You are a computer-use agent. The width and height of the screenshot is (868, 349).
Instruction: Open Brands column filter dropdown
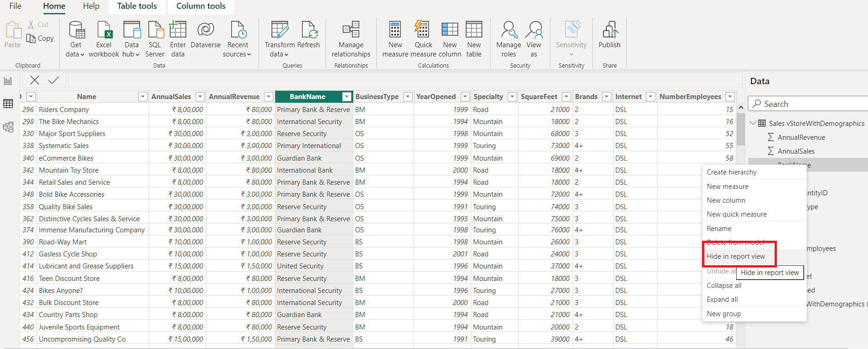click(607, 97)
